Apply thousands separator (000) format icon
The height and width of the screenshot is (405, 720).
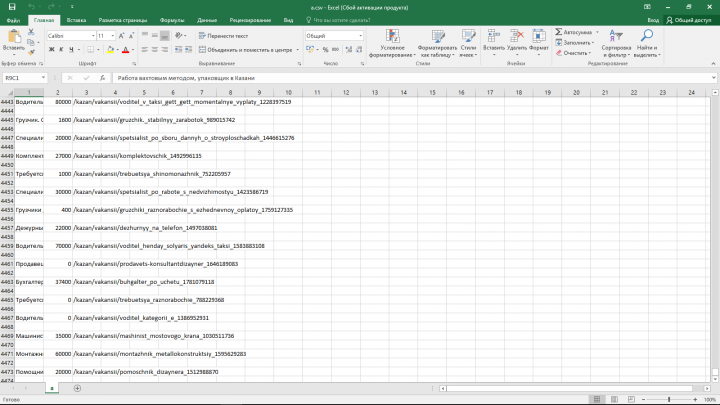335,50
